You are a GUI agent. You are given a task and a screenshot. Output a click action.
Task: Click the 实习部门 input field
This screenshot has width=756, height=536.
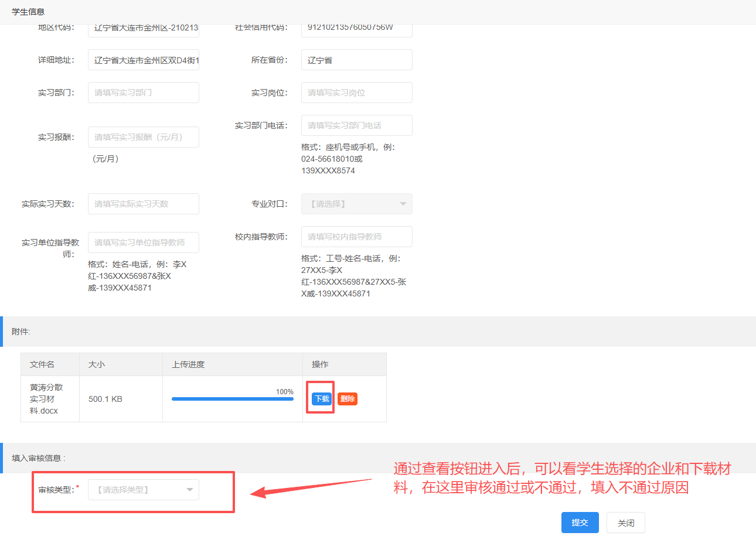[x=143, y=93]
